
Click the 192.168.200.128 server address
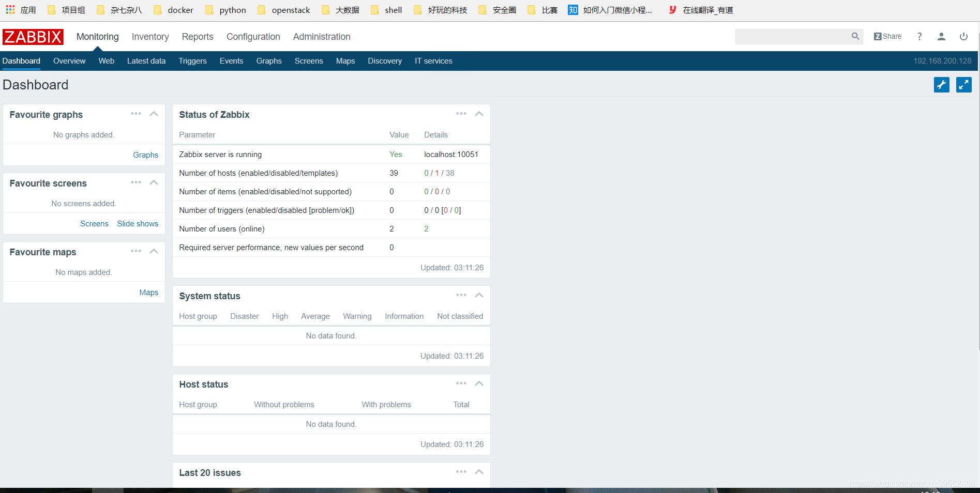point(942,61)
